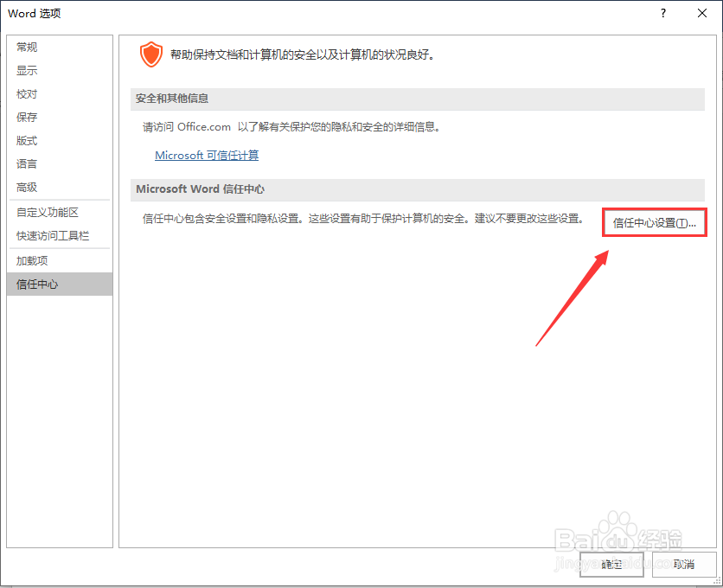Click the 信任中心设置(T)... button
Screen dimensions: 723x588
(655, 223)
